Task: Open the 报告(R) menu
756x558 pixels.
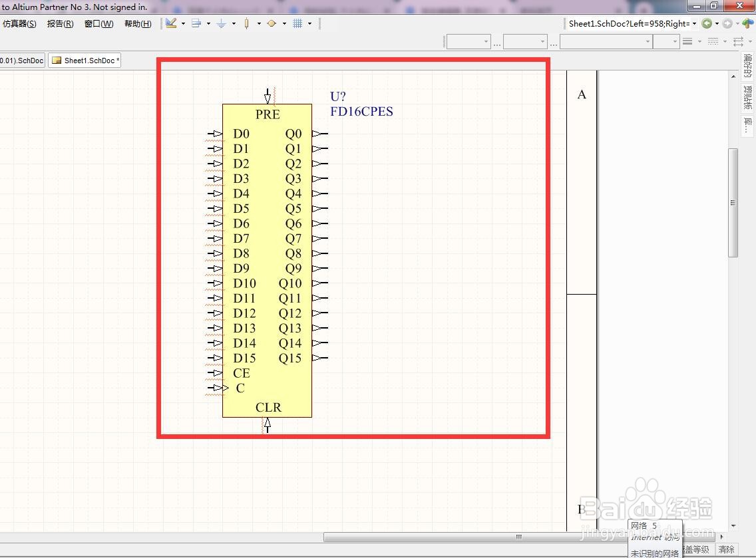Action: (61, 24)
